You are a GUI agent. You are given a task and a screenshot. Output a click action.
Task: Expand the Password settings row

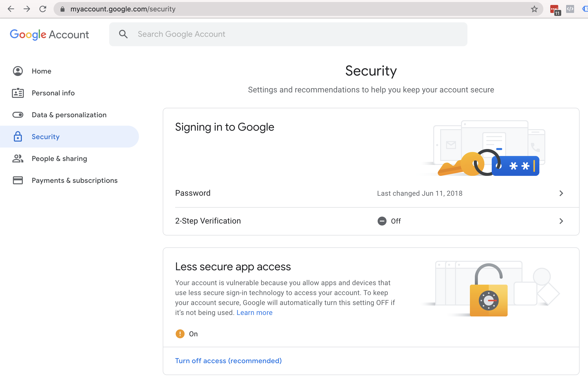562,193
